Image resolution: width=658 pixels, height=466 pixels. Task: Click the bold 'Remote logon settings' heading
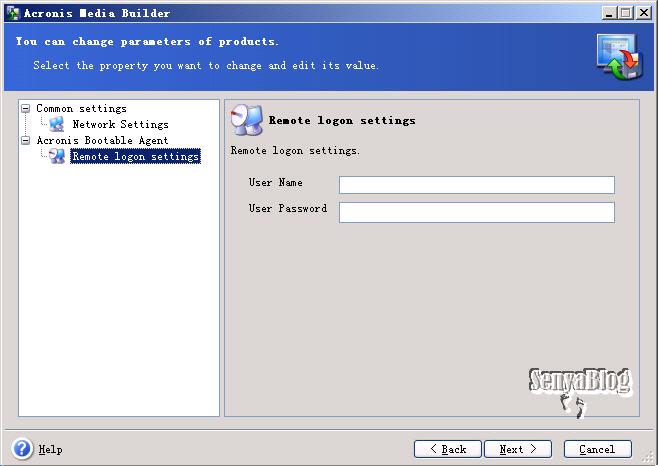tap(342, 121)
